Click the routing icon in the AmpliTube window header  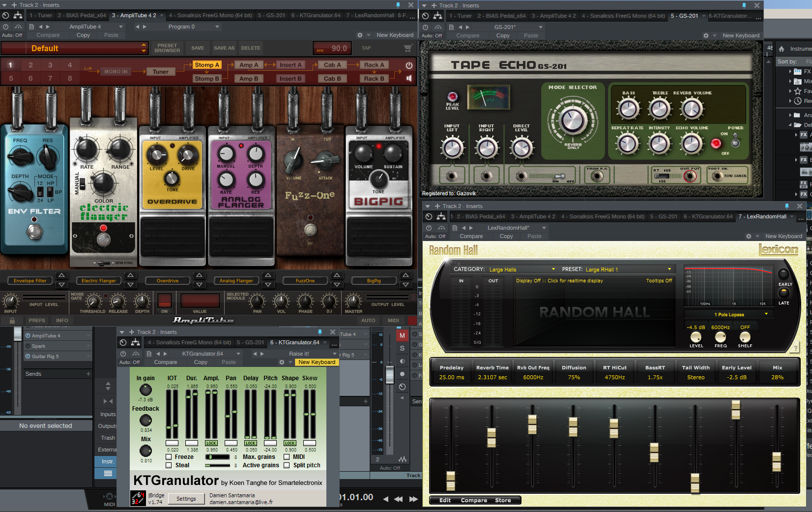[x=18, y=16]
